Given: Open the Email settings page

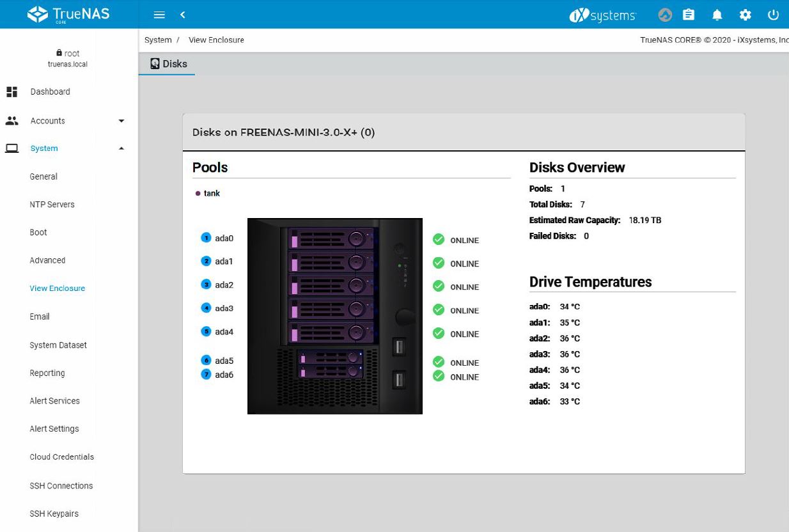Looking at the screenshot, I should (40, 317).
